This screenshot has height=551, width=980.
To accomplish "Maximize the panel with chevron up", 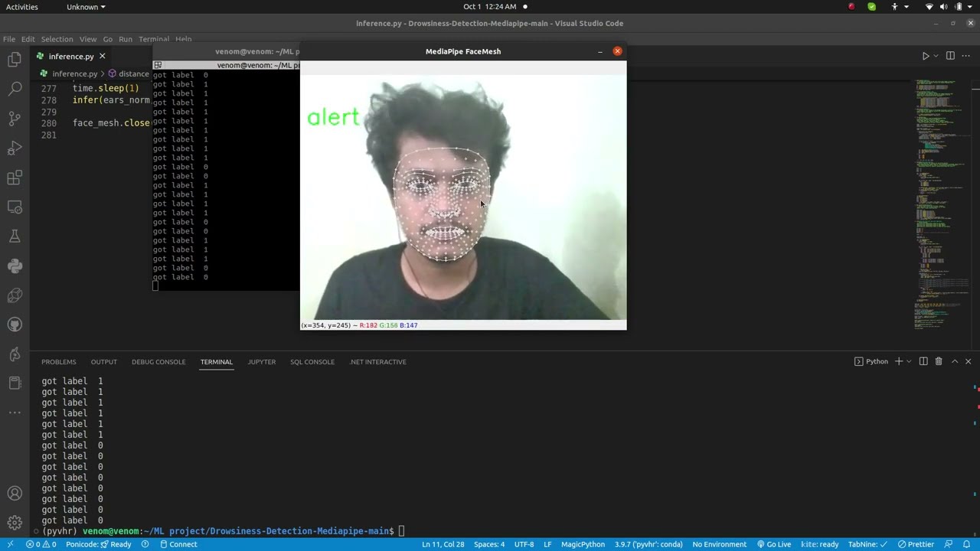I will (x=955, y=361).
